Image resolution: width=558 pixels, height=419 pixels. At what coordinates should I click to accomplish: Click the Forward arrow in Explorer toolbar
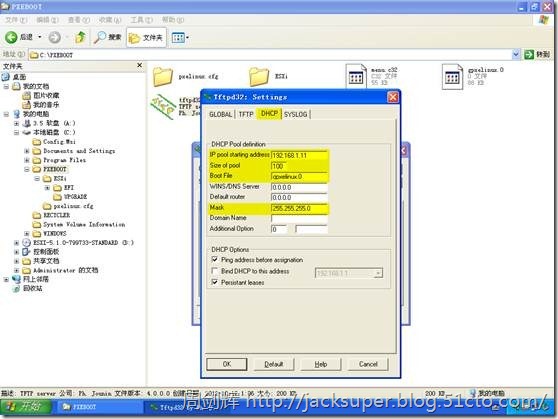tap(54, 37)
